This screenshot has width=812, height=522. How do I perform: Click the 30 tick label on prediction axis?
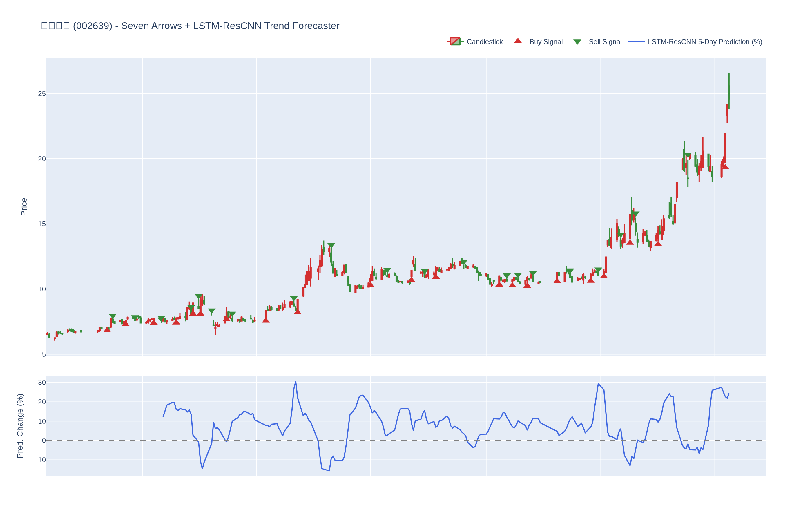(x=42, y=382)
